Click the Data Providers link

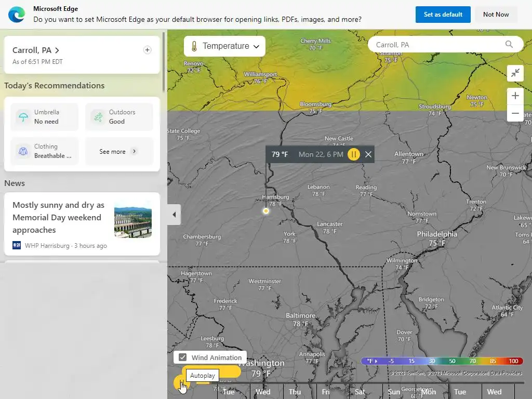(506, 373)
